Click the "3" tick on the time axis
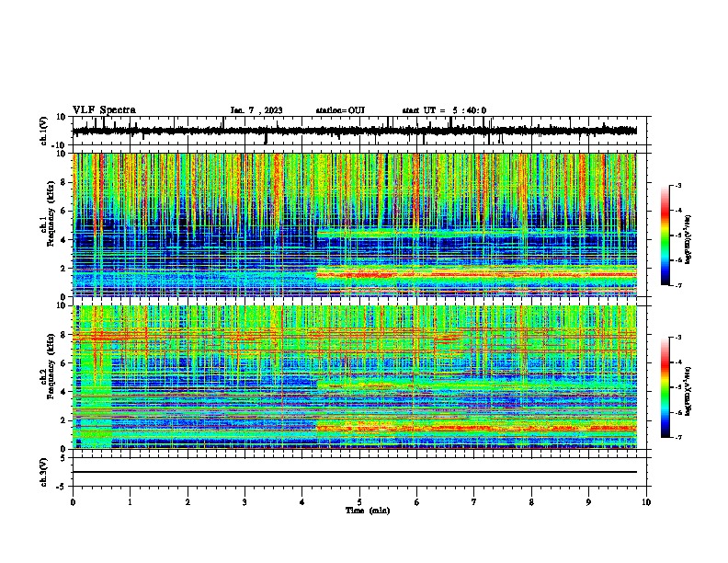728x563 pixels. (x=245, y=502)
